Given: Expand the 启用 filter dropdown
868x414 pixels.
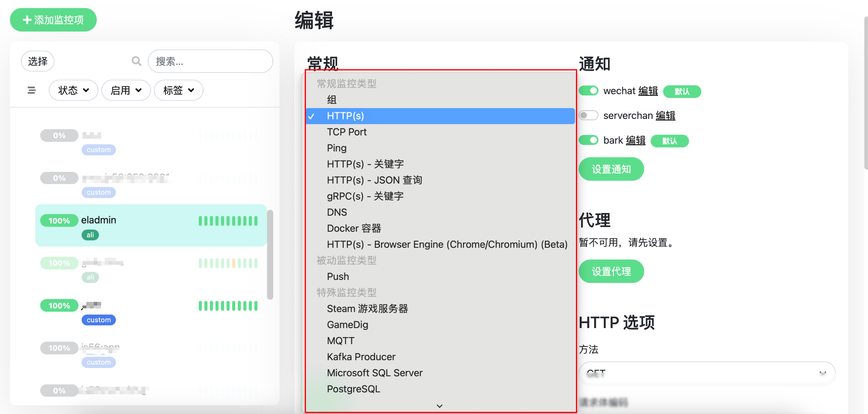Looking at the screenshot, I should coord(126,90).
